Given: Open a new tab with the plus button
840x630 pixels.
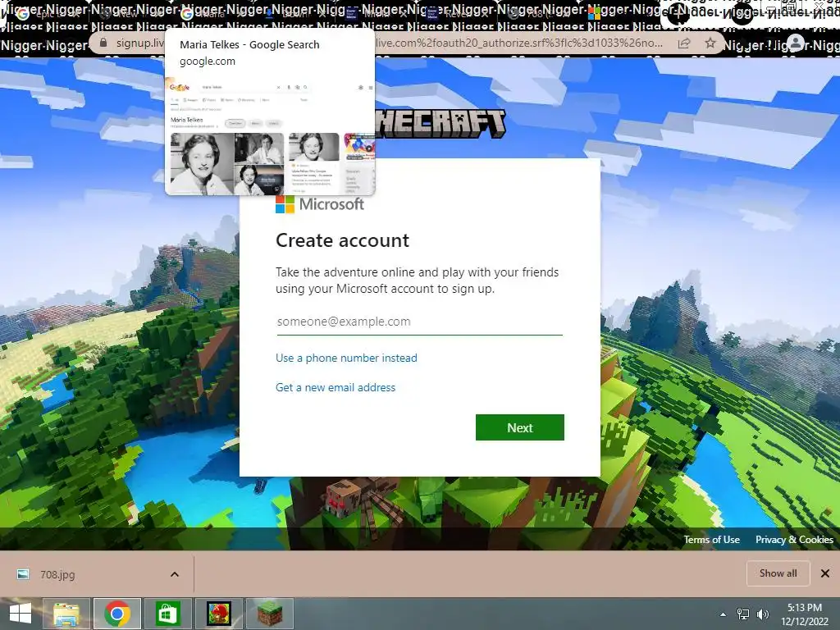Looking at the screenshot, I should tap(678, 14).
